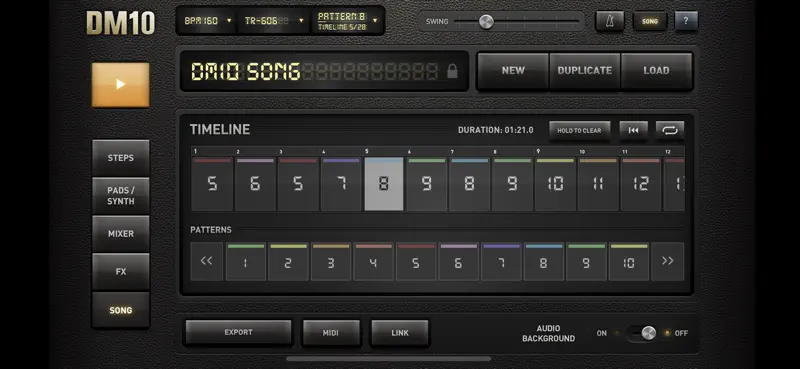Click the Audio Background ON label

tap(602, 333)
